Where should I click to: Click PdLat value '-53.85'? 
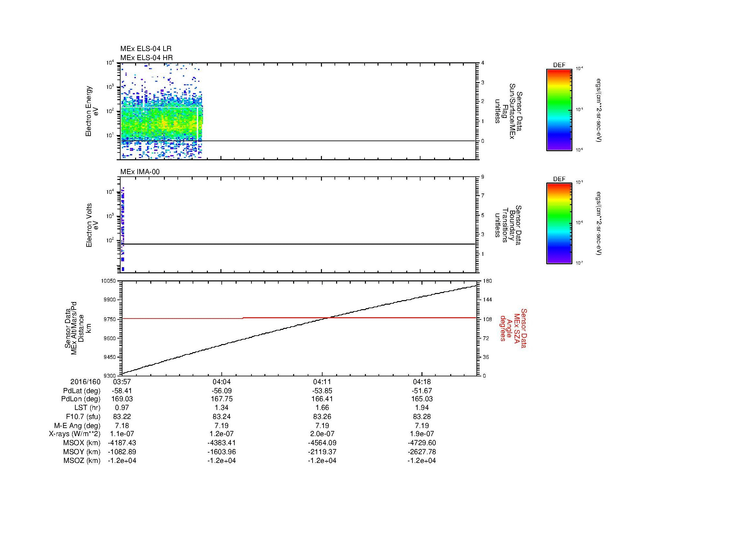pyautogui.click(x=322, y=391)
